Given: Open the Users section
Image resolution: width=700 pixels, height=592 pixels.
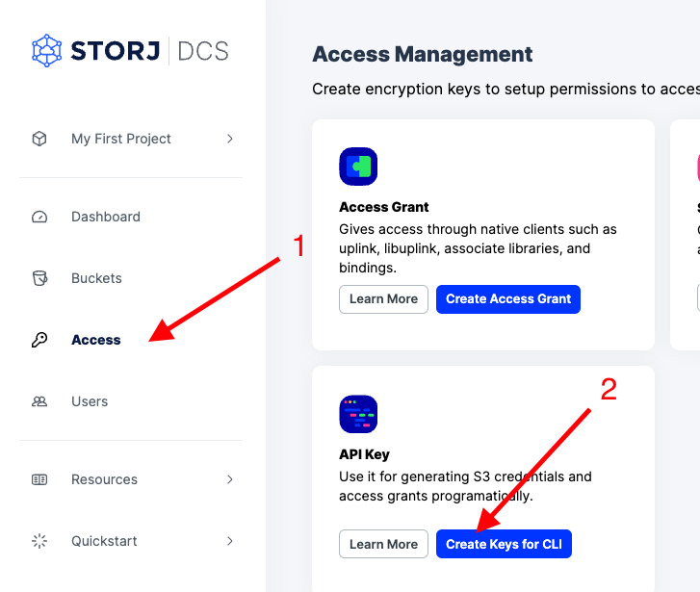Looking at the screenshot, I should (x=90, y=401).
